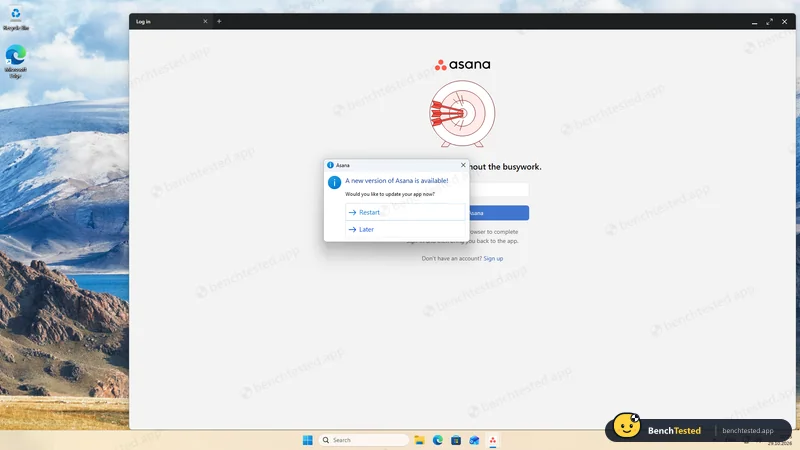Open a new tab with plus button

point(219,21)
